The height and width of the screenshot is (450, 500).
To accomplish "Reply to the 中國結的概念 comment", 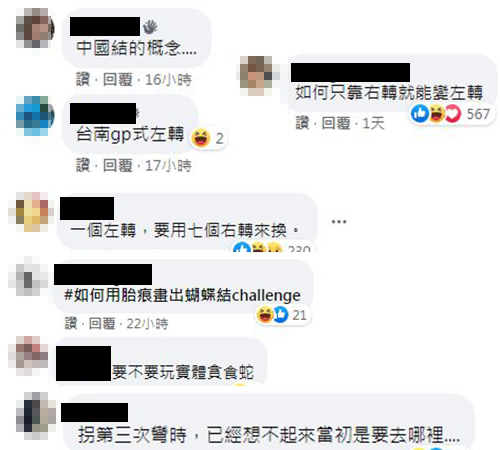I will point(118,80).
